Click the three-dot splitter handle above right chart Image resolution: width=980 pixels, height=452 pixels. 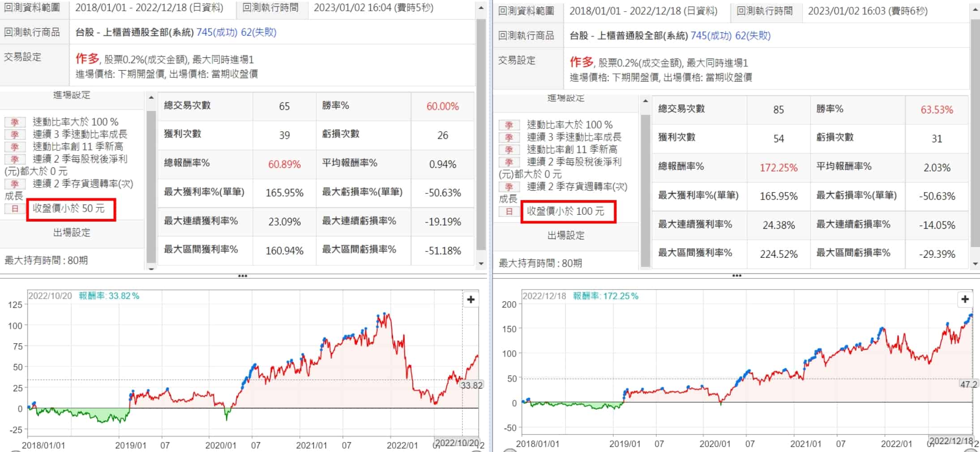737,276
